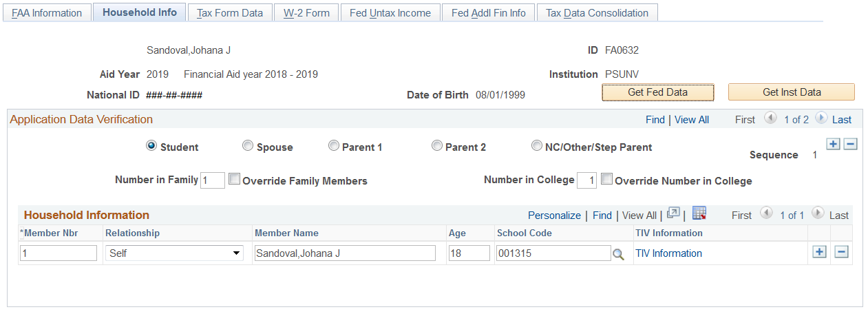Select the Spouse radio button

click(248, 146)
